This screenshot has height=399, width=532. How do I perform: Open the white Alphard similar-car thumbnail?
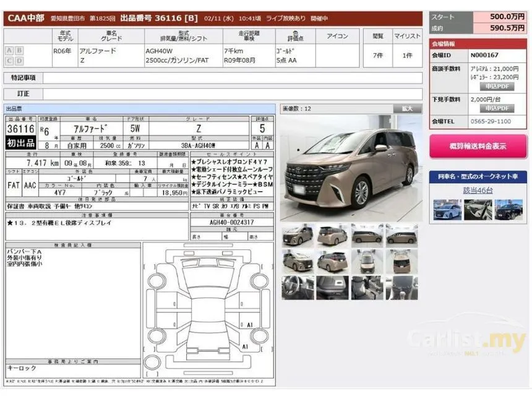(447, 210)
